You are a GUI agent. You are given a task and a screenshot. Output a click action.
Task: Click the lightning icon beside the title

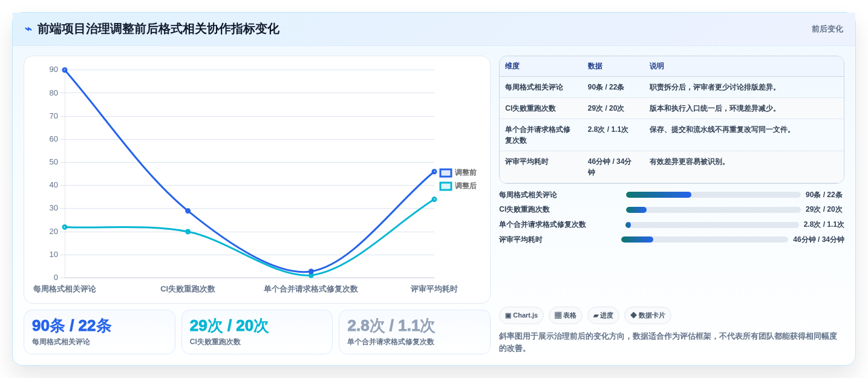point(28,29)
